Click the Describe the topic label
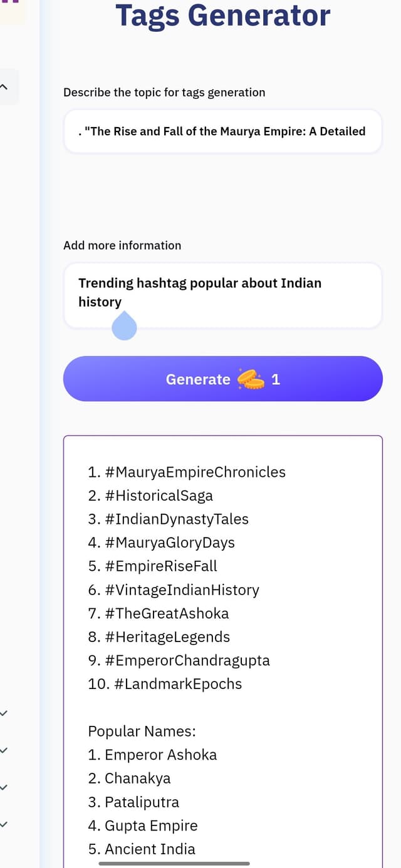This screenshot has height=868, width=401. click(x=164, y=92)
